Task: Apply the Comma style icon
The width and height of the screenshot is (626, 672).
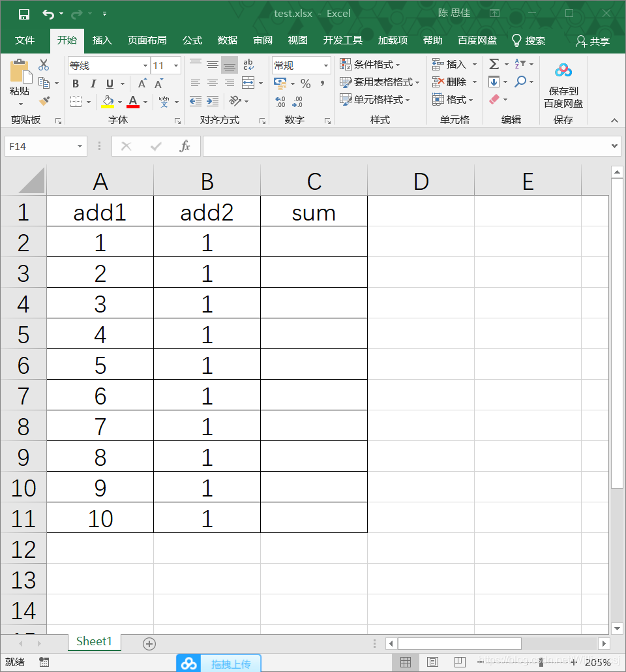Action: [x=322, y=83]
